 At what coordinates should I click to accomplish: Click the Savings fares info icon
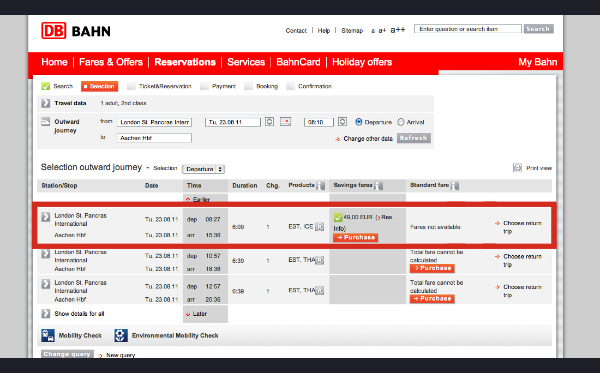click(x=378, y=186)
